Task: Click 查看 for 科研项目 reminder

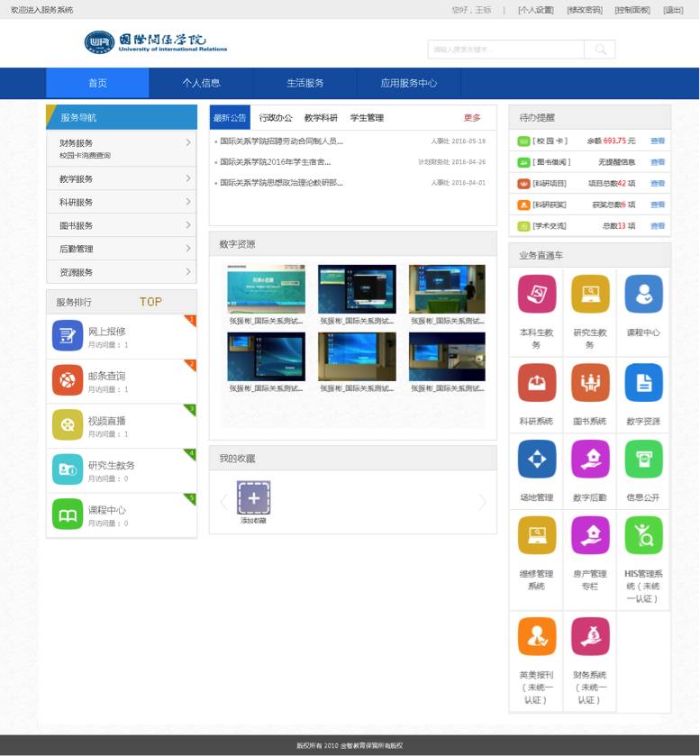Action: point(658,183)
